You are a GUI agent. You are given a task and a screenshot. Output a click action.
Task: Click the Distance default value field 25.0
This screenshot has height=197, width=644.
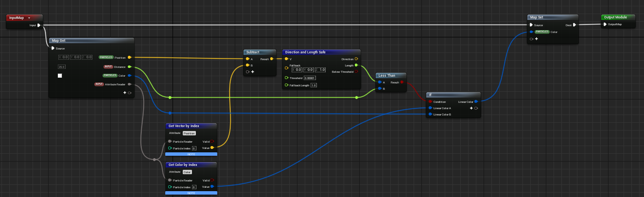62,66
